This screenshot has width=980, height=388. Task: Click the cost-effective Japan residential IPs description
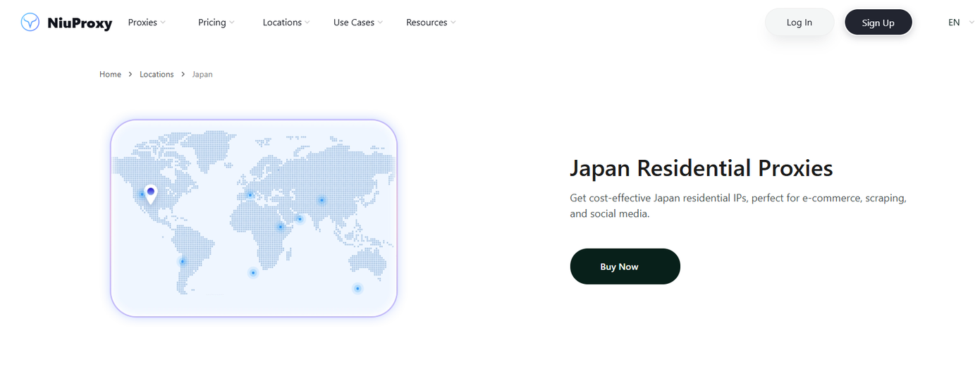pyautogui.click(x=738, y=206)
